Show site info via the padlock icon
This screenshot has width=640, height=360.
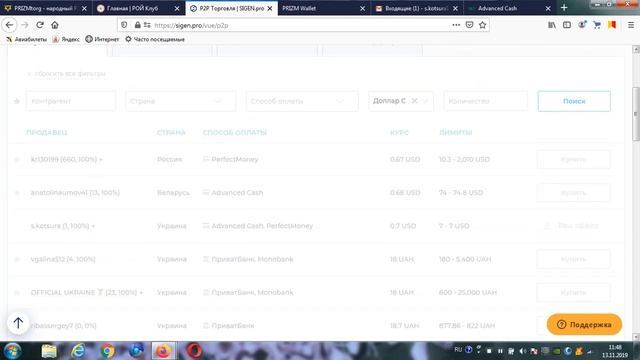click(x=138, y=25)
